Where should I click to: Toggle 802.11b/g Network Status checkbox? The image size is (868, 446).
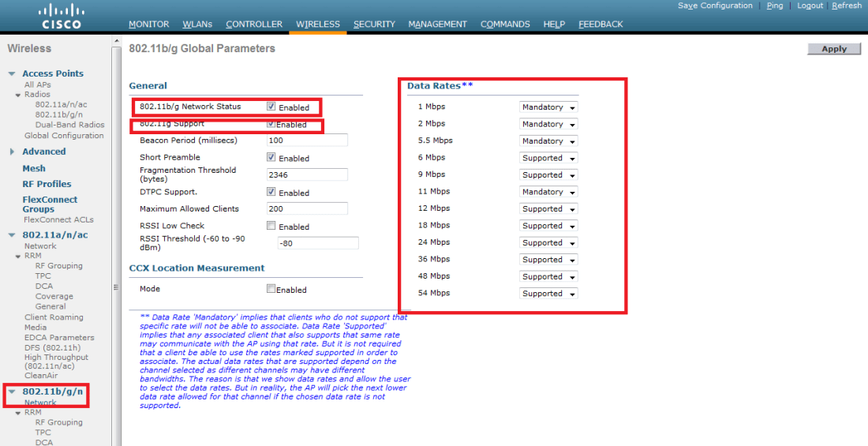pos(271,107)
